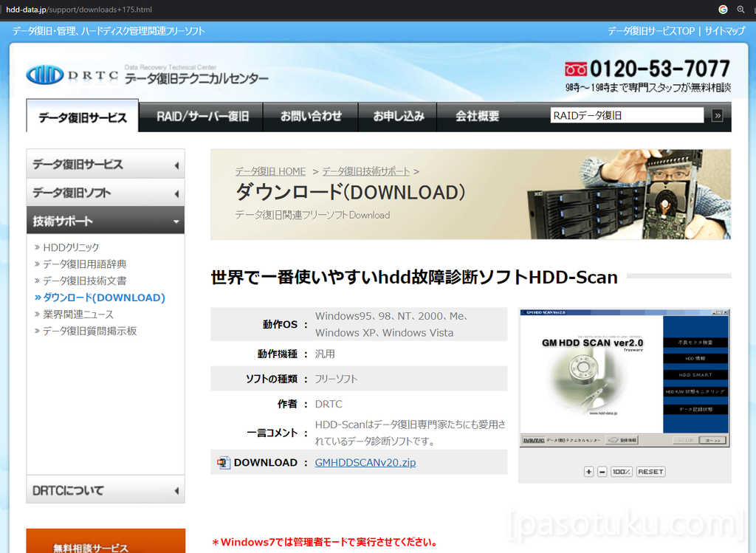The width and height of the screenshot is (756, 553).
Task: Open the 会社概要 tab
Action: (478, 117)
